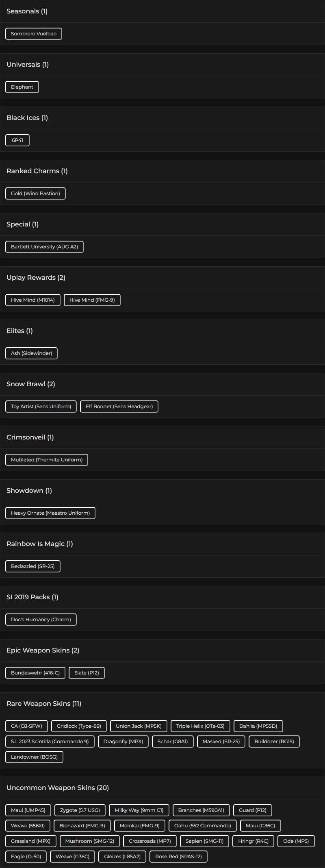325x868 pixels.
Task: Select Hive Mind (FMG-9) reward
Action: [92, 300]
